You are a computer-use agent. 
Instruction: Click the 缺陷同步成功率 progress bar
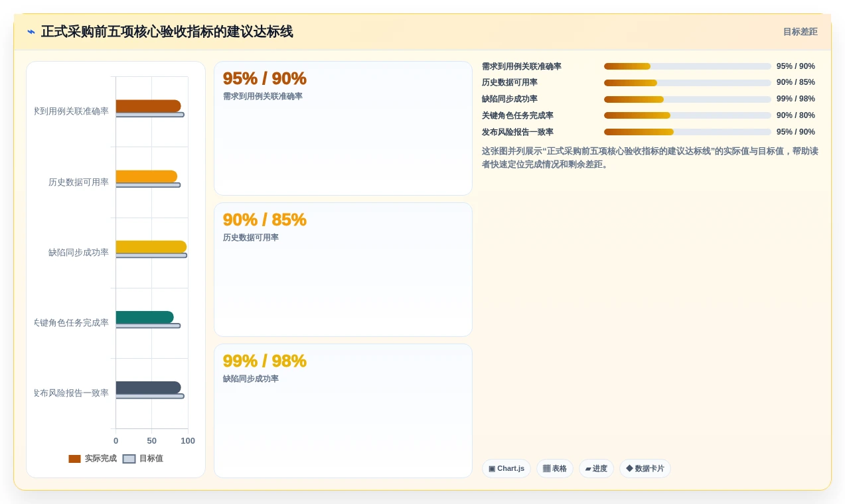tap(688, 99)
